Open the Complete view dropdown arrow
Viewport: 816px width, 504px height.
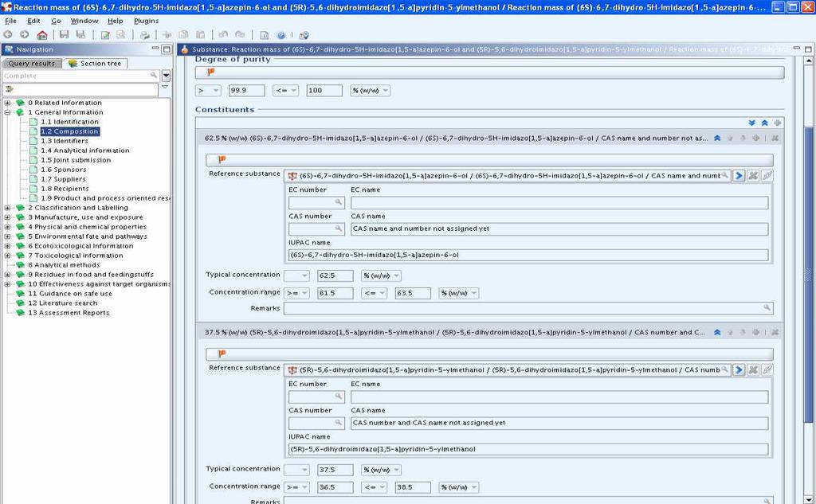click(x=166, y=76)
